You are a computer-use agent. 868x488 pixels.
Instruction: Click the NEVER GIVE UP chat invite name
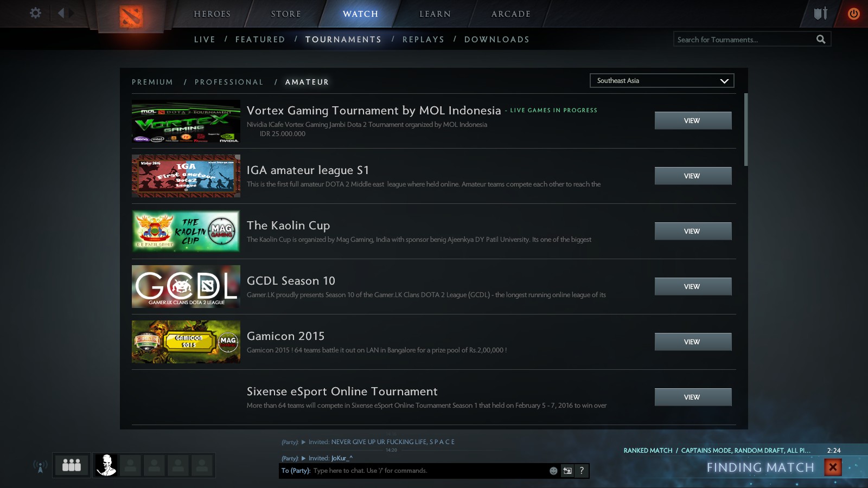click(x=393, y=442)
